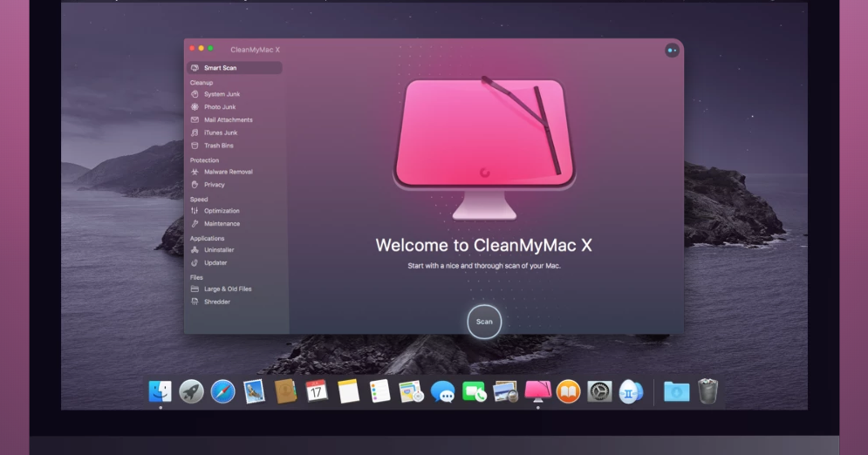Open the Mail stamp icon in Dock
The height and width of the screenshot is (455, 868).
(254, 391)
